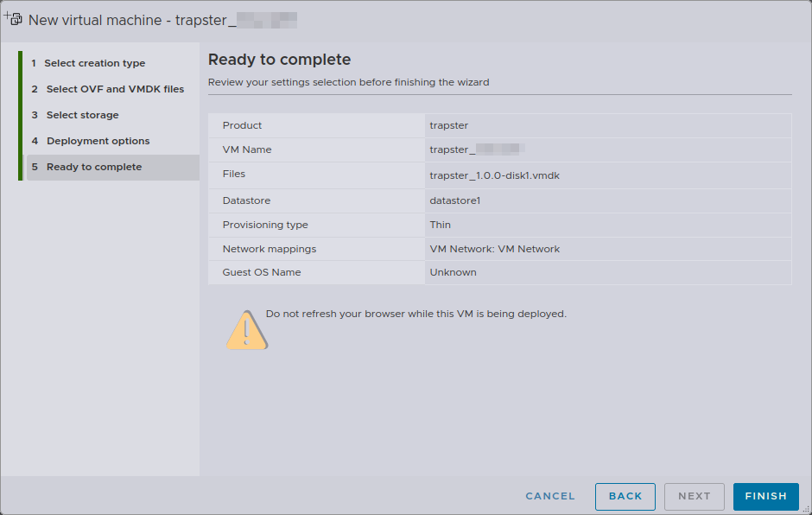Viewport: 812px width, 515px height.
Task: Select the VM Name value cell
Action: [x=478, y=149]
